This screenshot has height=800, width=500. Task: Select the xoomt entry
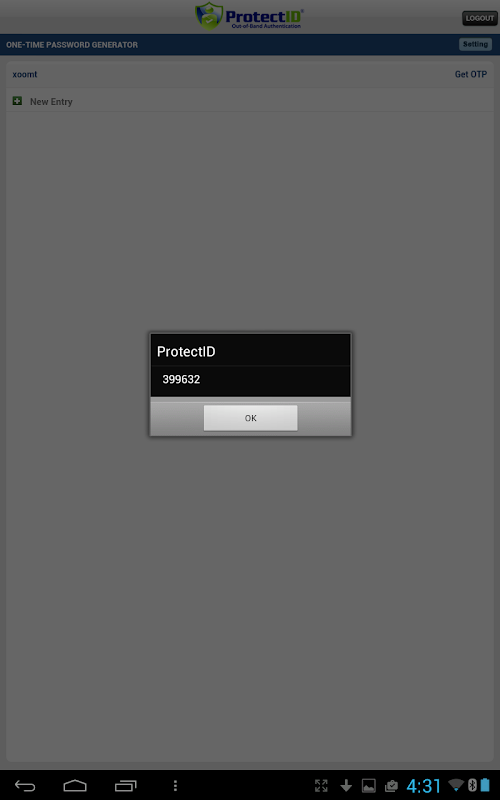point(25,74)
